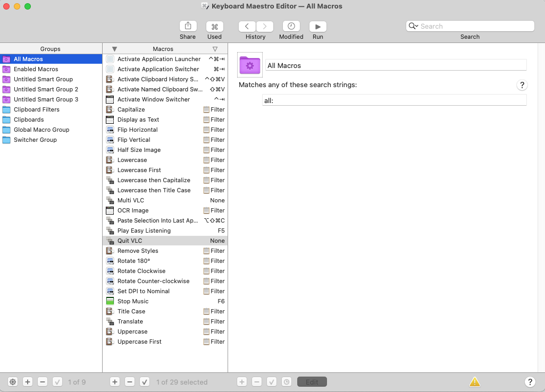Open the groups gear settings menu
Viewport: 545px width, 392px height.
[x=13, y=381]
